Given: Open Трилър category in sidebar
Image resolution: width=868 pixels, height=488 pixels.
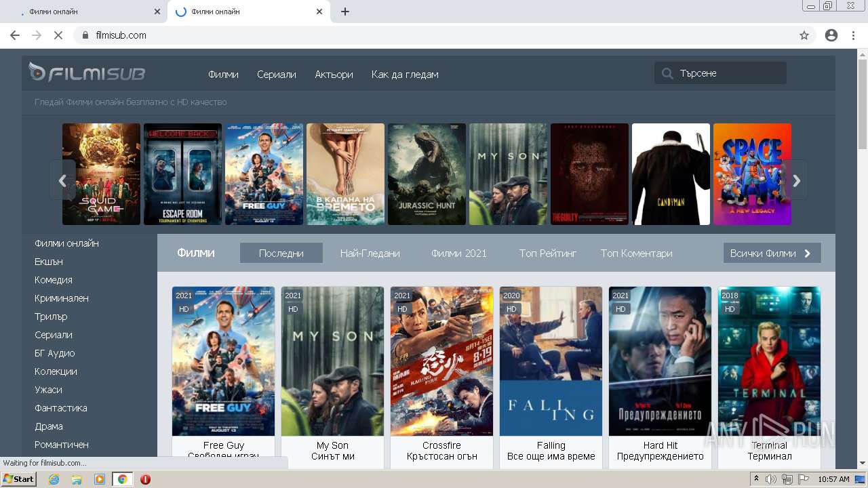Looking at the screenshot, I should click(x=51, y=317).
